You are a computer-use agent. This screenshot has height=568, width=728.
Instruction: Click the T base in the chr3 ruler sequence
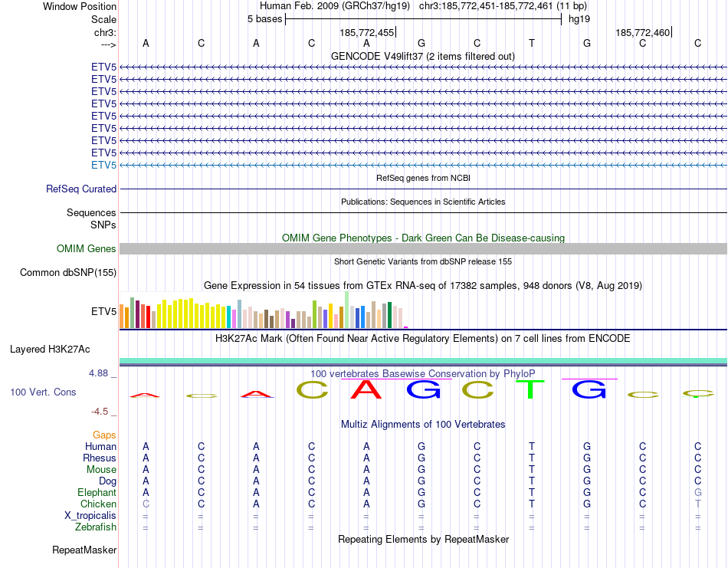point(532,43)
